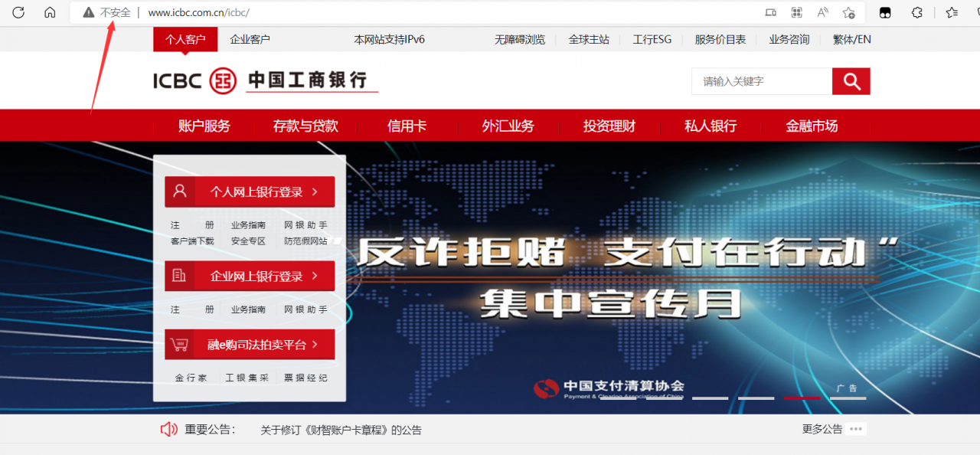Open the 私人银行 menu

pos(710,126)
